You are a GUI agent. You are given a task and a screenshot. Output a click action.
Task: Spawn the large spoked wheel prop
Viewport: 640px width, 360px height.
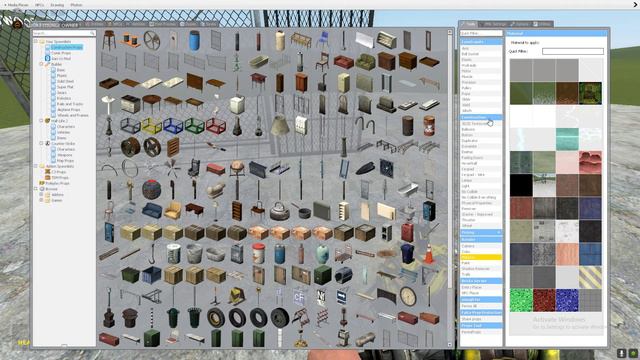click(152, 40)
